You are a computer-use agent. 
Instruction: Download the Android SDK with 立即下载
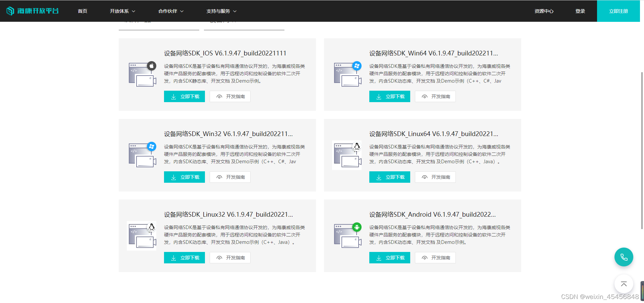point(390,258)
